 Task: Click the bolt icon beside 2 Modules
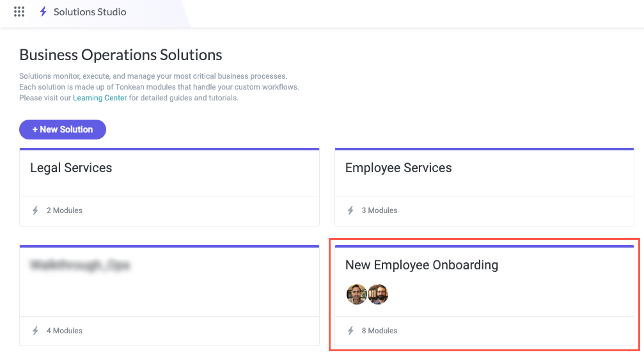35,210
